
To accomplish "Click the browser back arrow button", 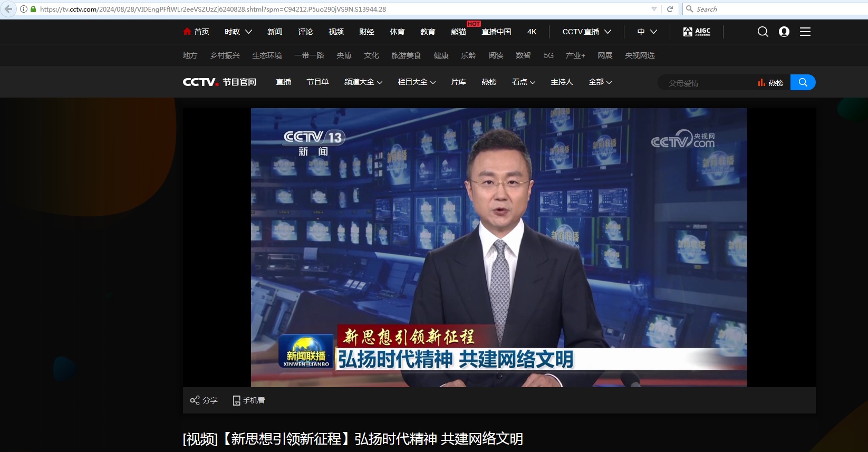I will point(8,9).
